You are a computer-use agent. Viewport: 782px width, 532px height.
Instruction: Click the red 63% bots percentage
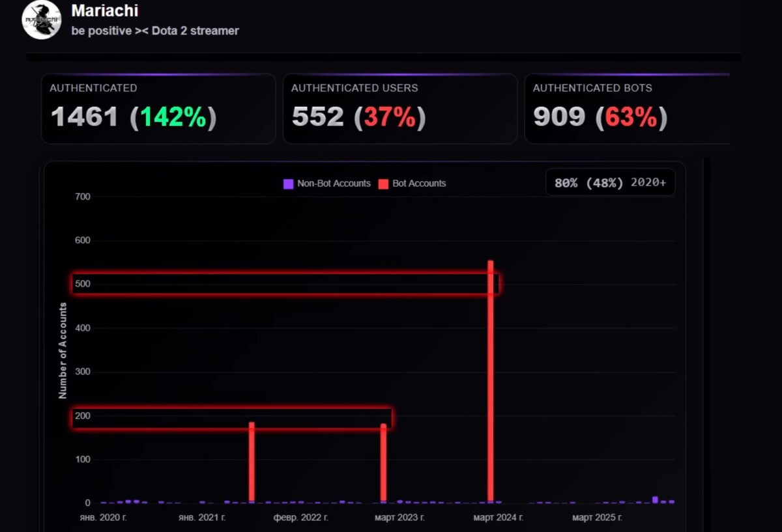click(x=631, y=117)
